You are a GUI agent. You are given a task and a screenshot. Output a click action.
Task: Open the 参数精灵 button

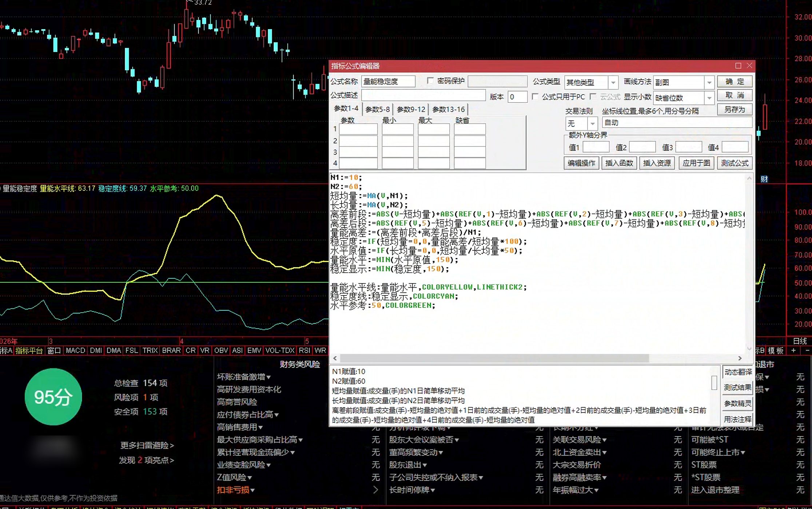tap(738, 404)
